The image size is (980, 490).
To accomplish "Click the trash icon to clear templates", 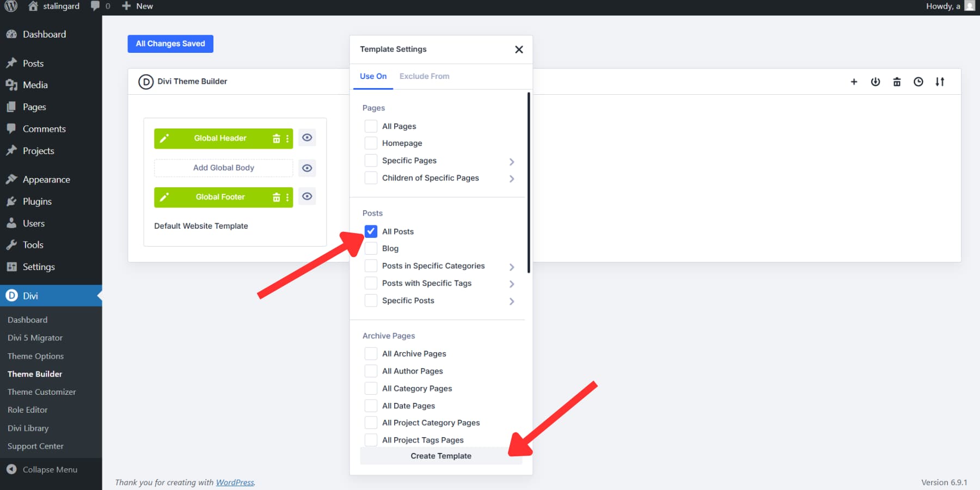I will tap(897, 82).
